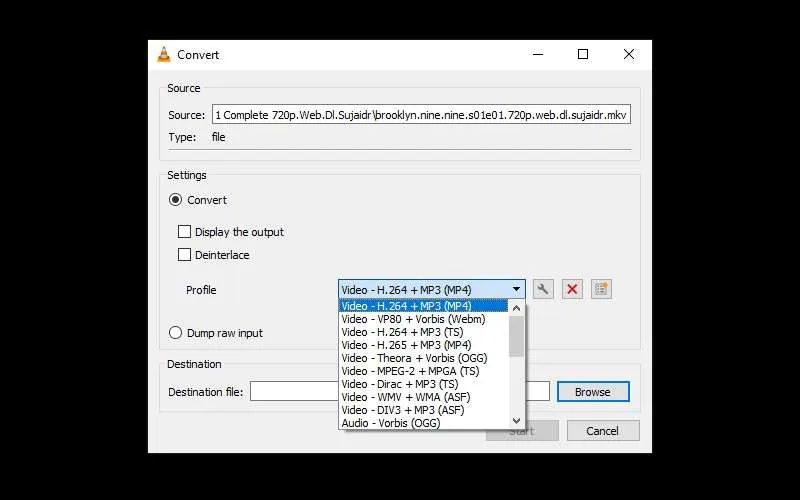Collapse the Profile dropdown arrow
This screenshot has height=500, width=800.
point(516,289)
